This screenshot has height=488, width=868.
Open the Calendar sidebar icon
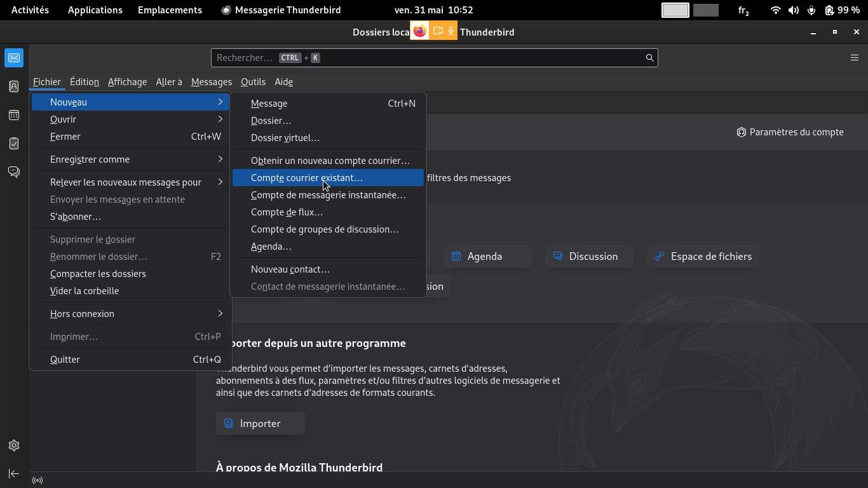tap(14, 115)
